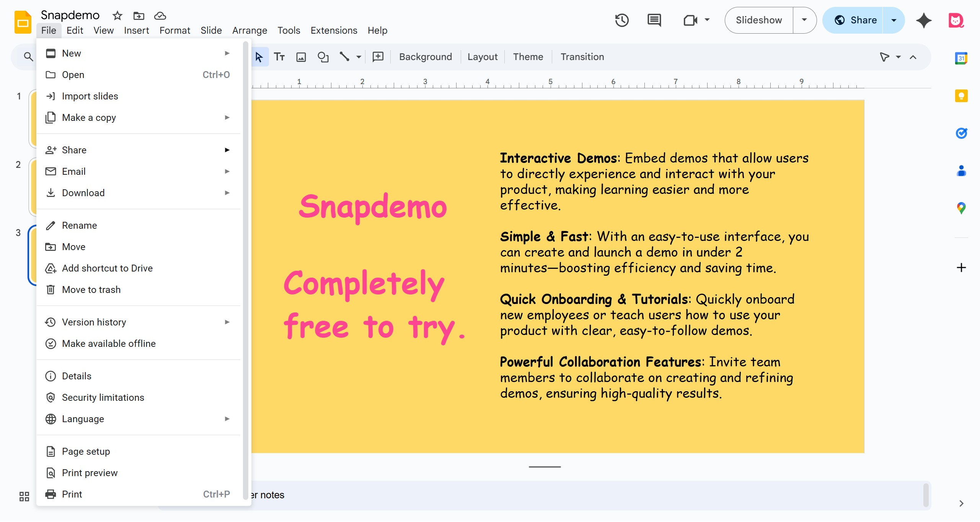Choose Add shortcut to Drive
Viewport: 980px width, 522px height.
[x=138, y=268]
